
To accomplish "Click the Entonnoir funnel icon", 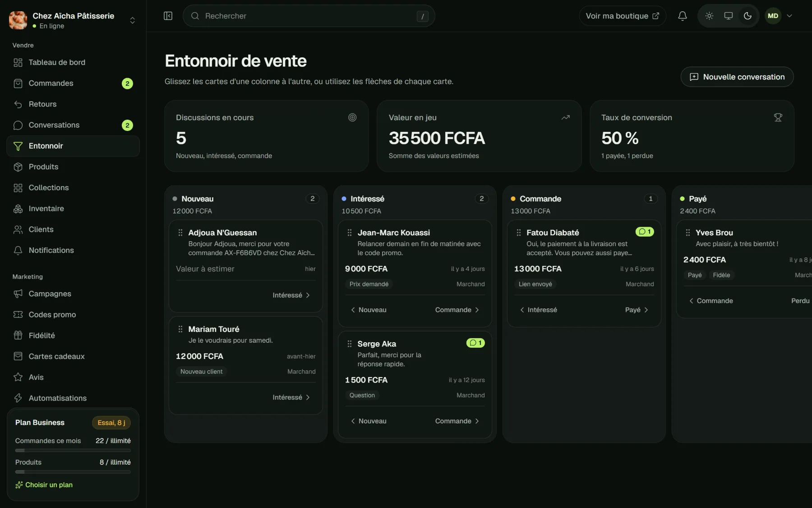I will point(18,146).
